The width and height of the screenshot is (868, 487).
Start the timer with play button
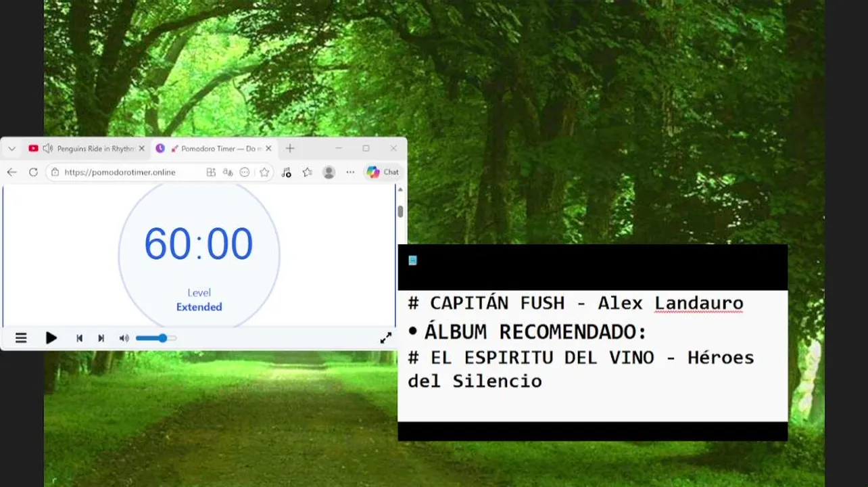tap(51, 338)
